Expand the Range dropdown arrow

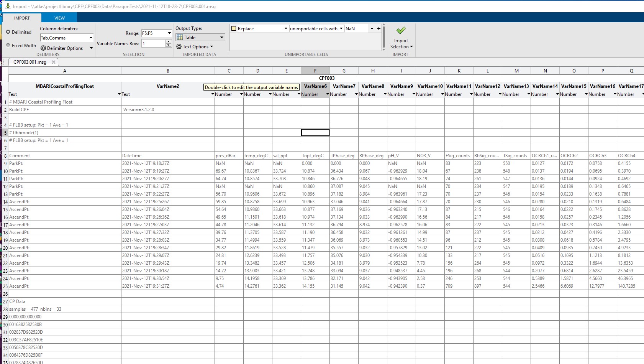coord(169,33)
